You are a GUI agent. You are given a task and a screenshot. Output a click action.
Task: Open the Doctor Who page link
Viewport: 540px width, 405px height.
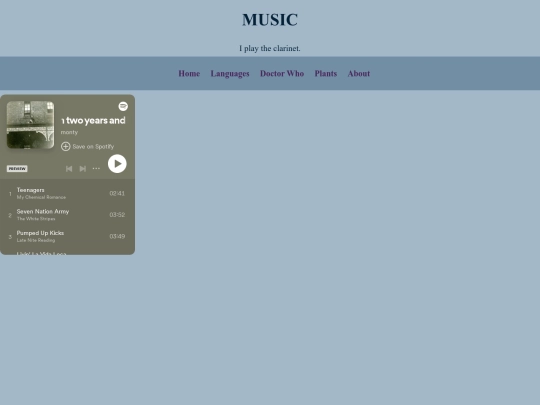pos(282,73)
